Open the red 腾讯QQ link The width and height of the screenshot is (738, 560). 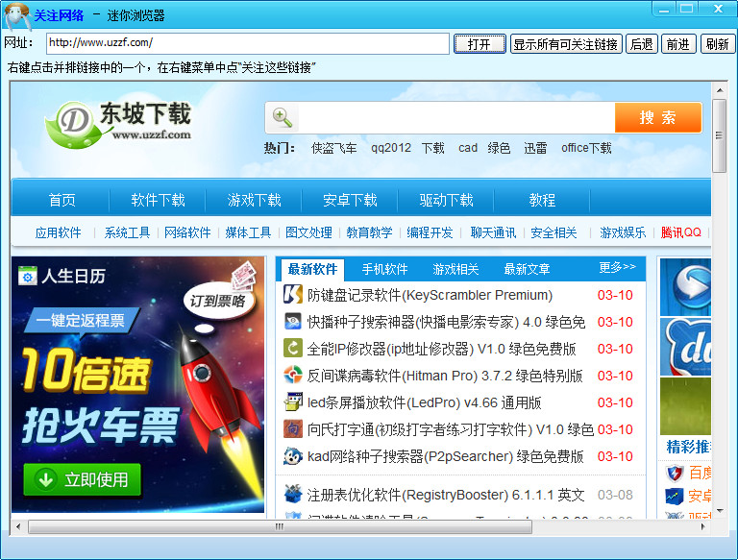point(681,232)
